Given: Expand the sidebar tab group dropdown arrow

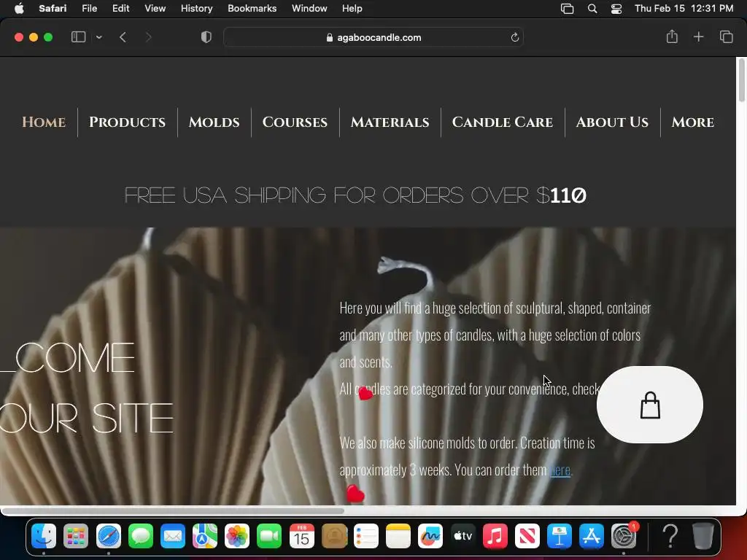Looking at the screenshot, I should pyautogui.click(x=98, y=37).
